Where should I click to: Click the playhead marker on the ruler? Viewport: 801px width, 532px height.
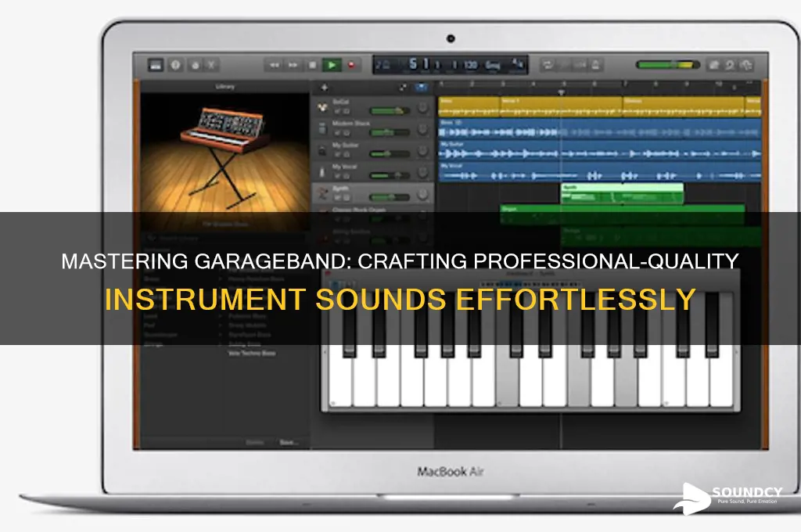tap(561, 92)
